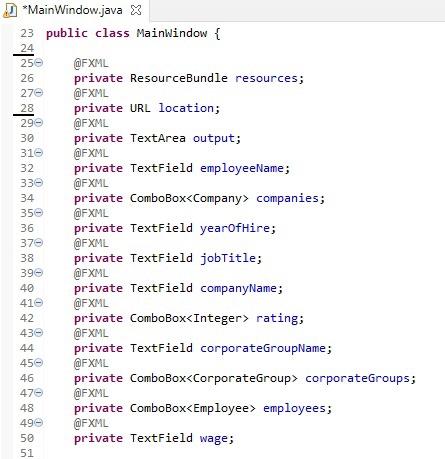Screen dimensions: 445x459
Task: Collapse the fold marker at line 47
Action: (39, 393)
